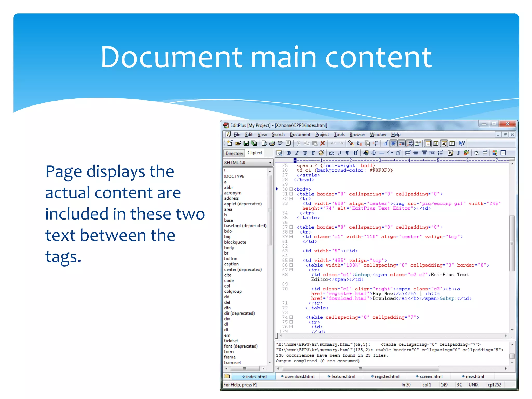This screenshot has width=532, height=399.
Task: Open the Project menu
Action: click(322, 134)
